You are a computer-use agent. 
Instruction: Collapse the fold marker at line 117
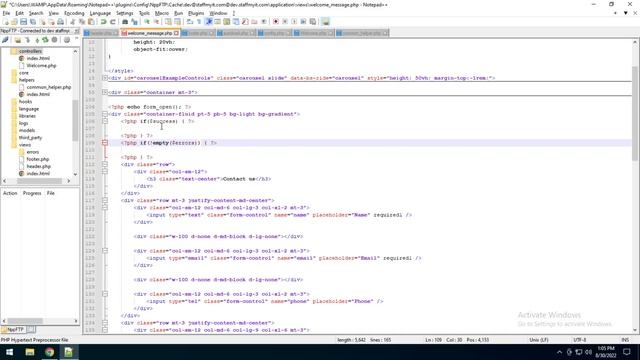[105, 200]
